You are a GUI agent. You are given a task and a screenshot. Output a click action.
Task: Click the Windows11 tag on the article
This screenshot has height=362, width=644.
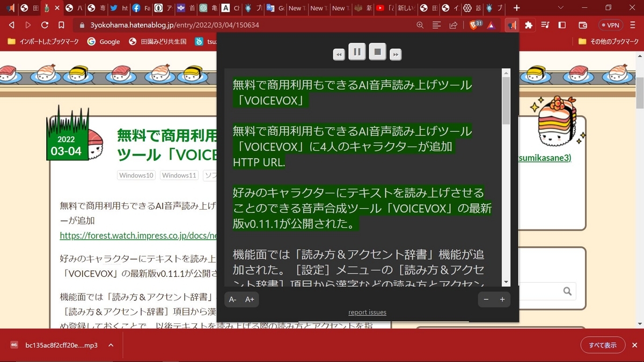click(x=179, y=175)
